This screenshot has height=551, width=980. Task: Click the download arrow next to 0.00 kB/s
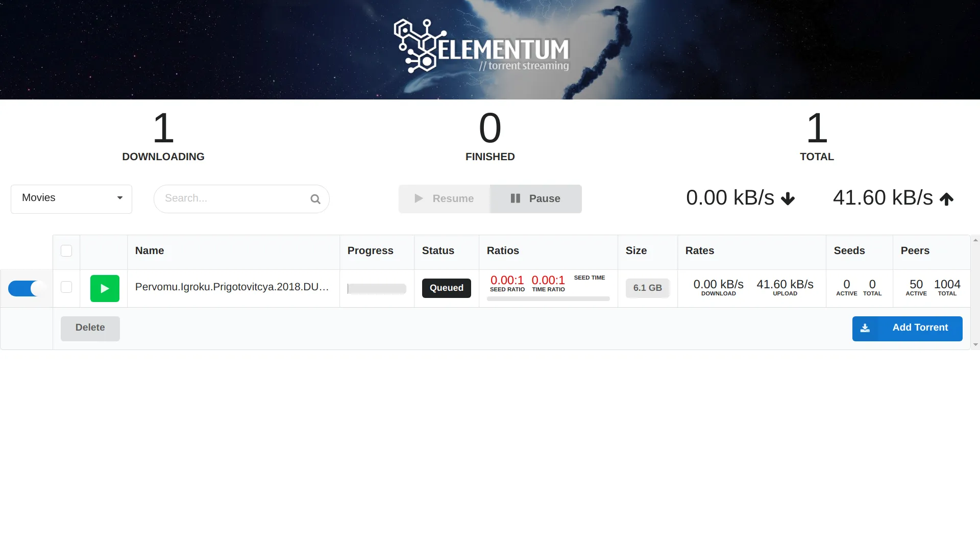coord(788,198)
